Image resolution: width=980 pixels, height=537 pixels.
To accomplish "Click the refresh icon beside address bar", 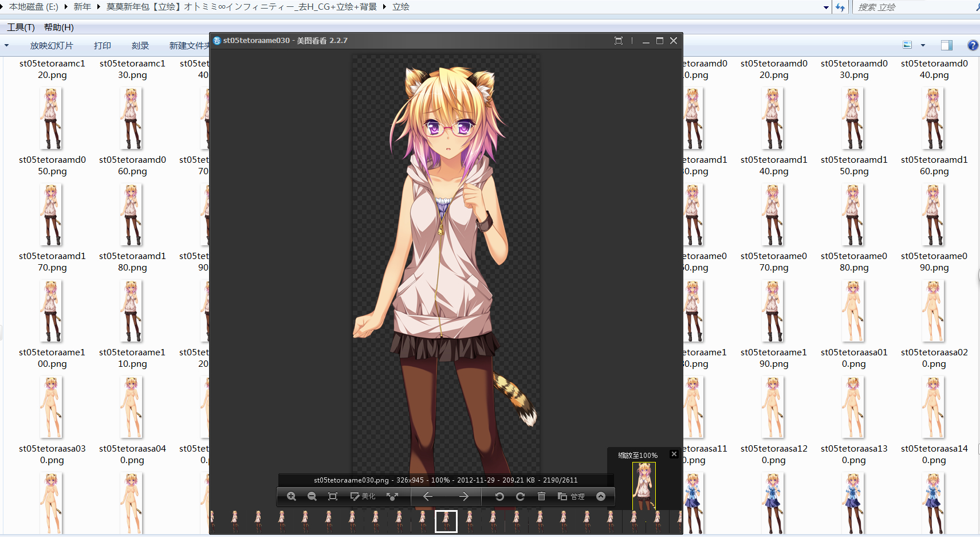I will pos(840,7).
